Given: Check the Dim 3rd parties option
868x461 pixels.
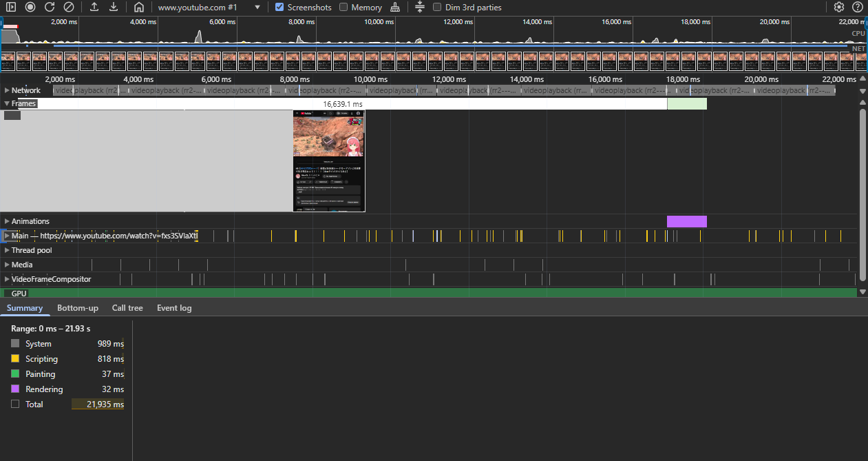Looking at the screenshot, I should [438, 8].
